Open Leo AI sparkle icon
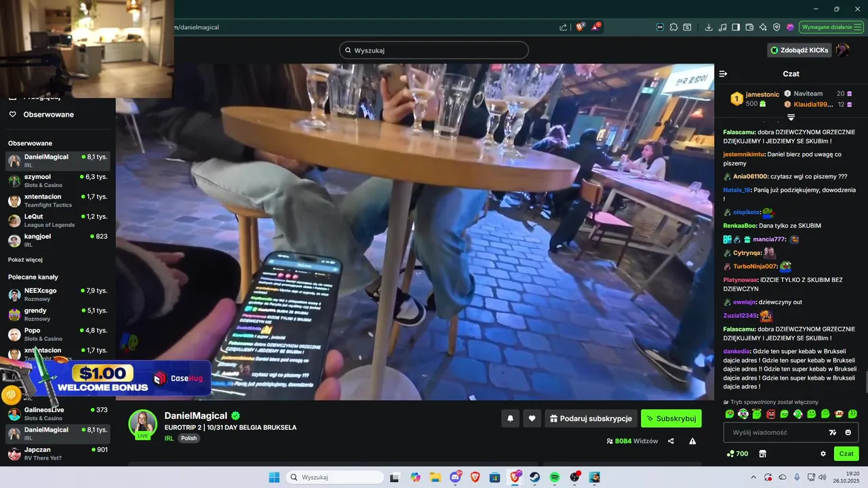 point(763,27)
